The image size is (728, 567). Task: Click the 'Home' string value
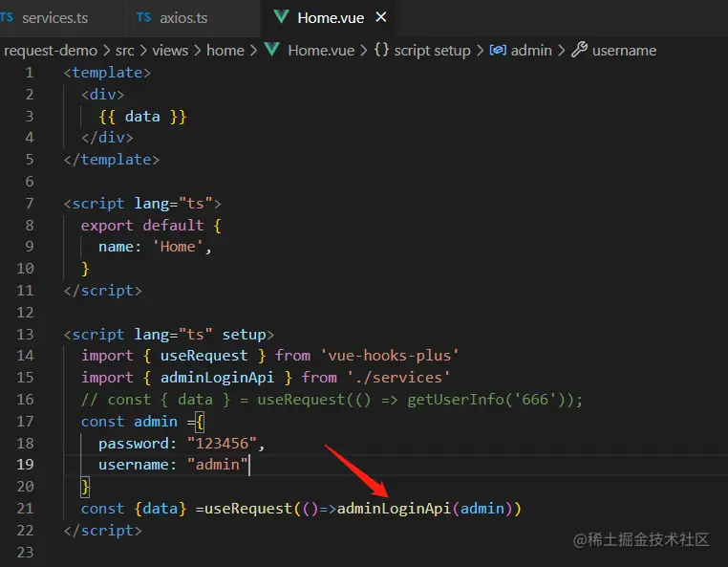tap(178, 247)
